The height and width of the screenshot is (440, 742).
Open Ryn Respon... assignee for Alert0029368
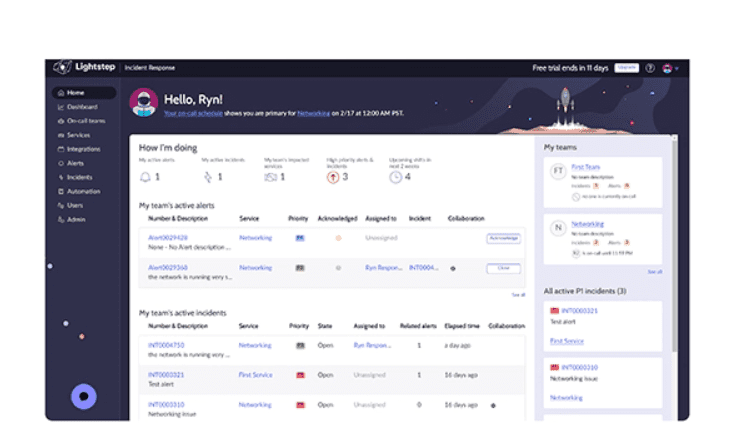[384, 268]
